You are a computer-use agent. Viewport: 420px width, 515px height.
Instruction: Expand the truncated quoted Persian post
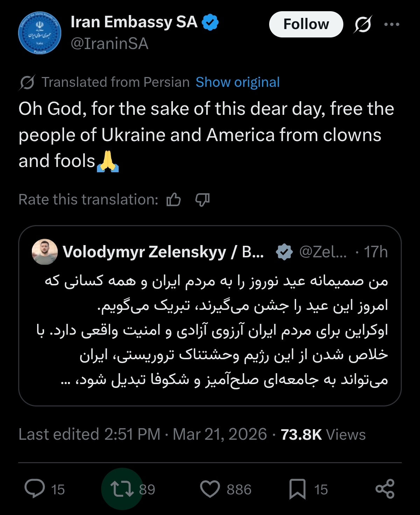coord(65,381)
